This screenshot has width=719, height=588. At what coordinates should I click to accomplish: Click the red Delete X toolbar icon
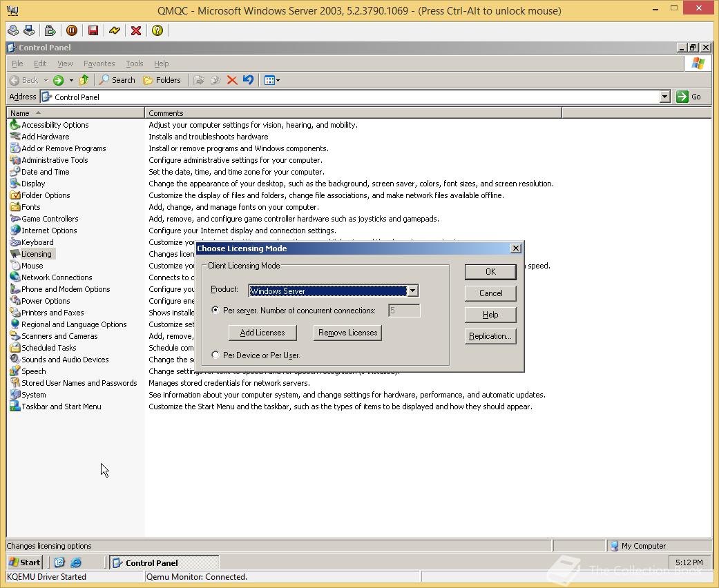232,80
